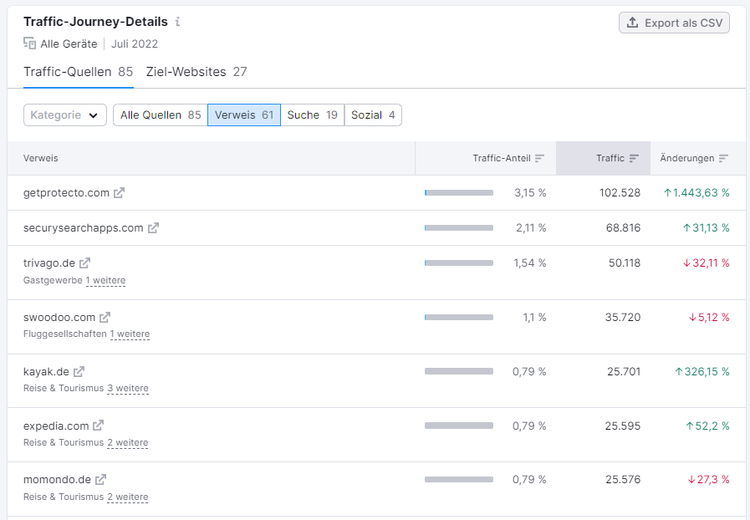
Task: Open external link icon for securysearchapps.com
Action: coord(153,228)
